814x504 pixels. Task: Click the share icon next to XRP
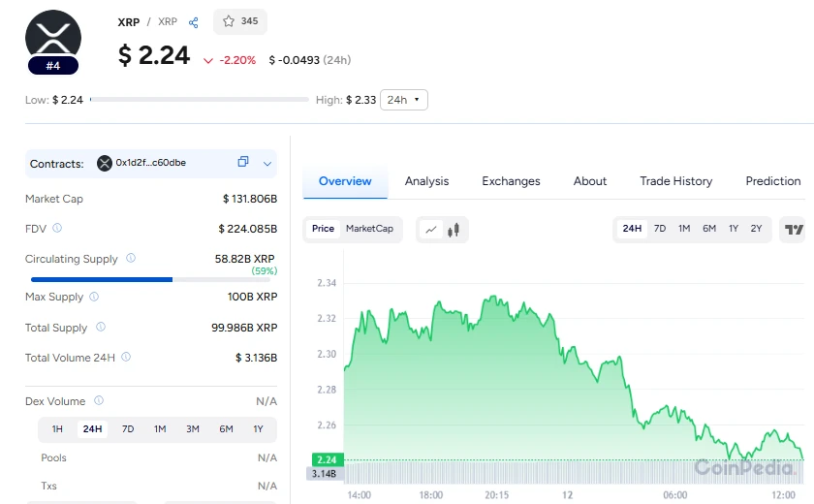(x=194, y=22)
